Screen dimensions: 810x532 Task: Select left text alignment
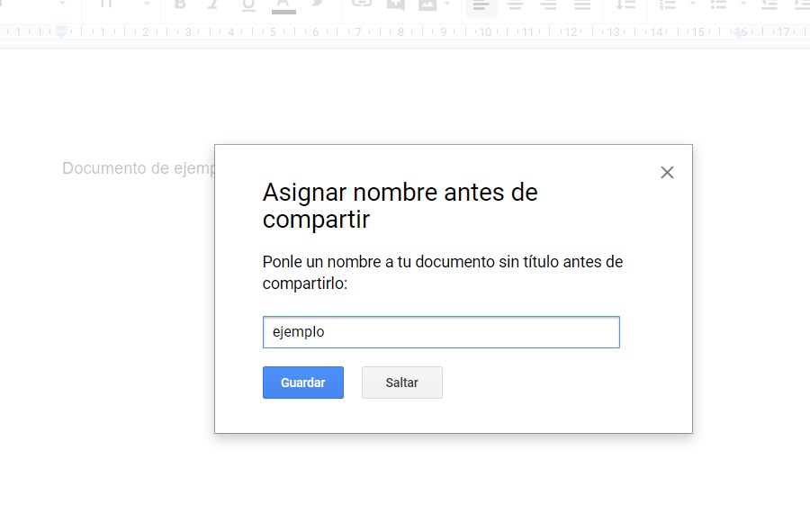tap(481, 5)
